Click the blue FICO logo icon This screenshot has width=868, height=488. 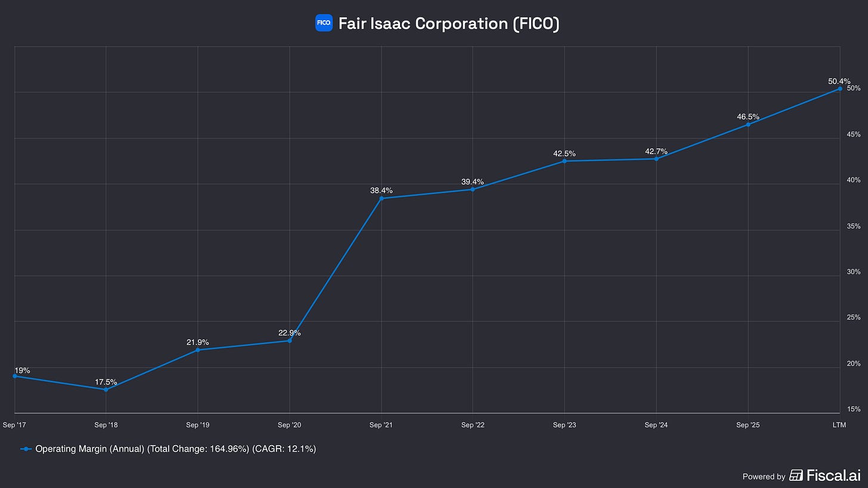coord(324,23)
